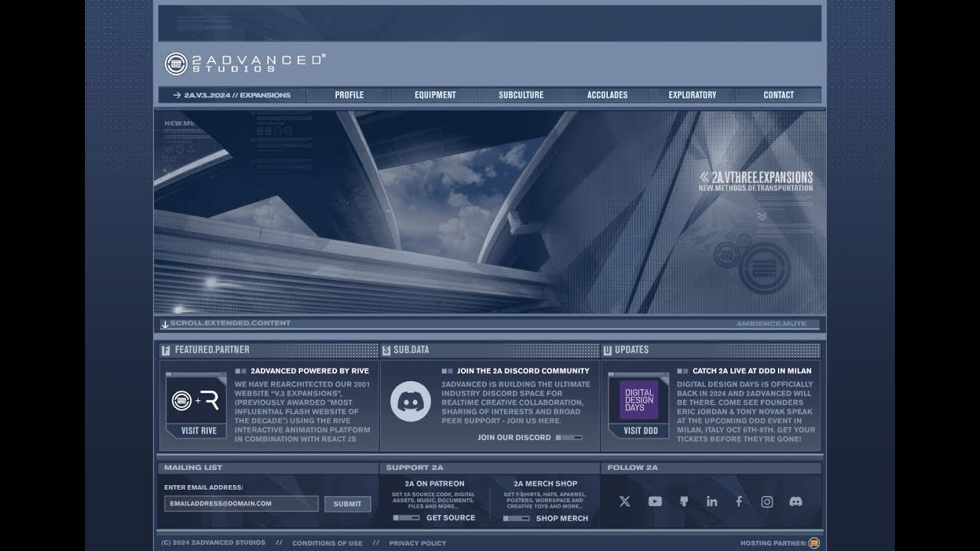Click the Sub.Data 'S' badge icon

386,350
